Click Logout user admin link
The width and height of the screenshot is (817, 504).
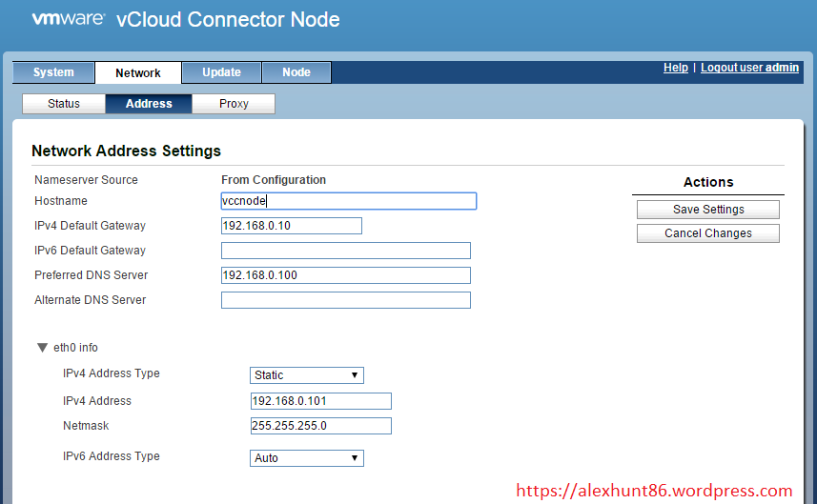tap(749, 68)
